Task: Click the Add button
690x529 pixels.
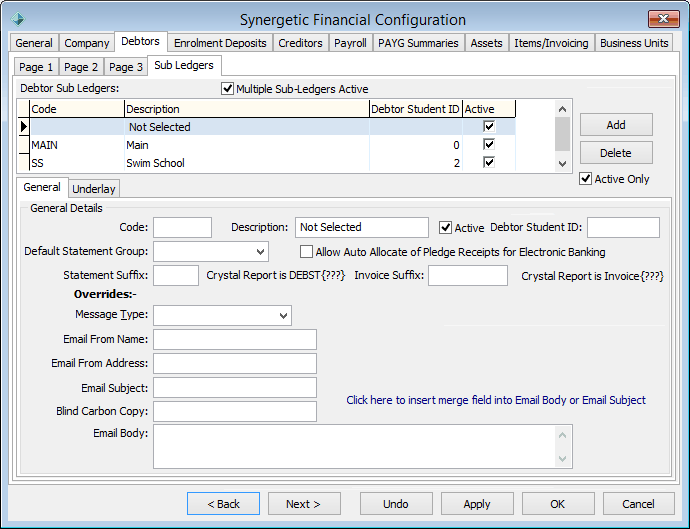Action: coord(616,125)
